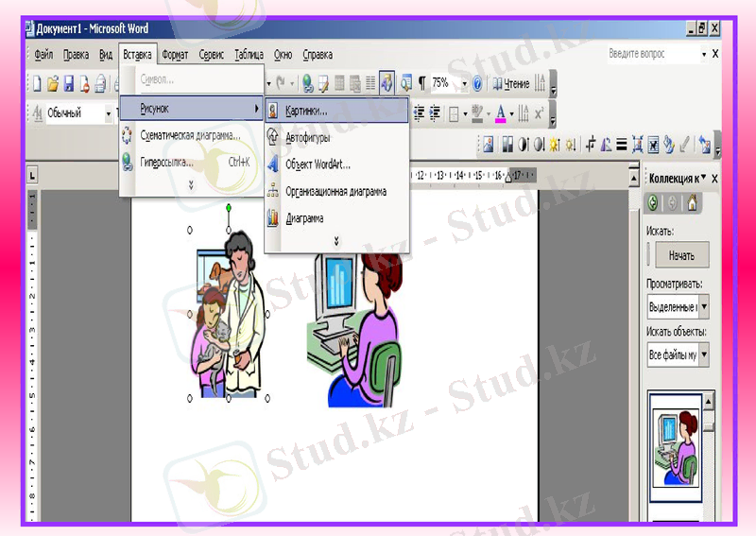Open the Файл menu
This screenshot has height=536, width=756.
pos(43,55)
